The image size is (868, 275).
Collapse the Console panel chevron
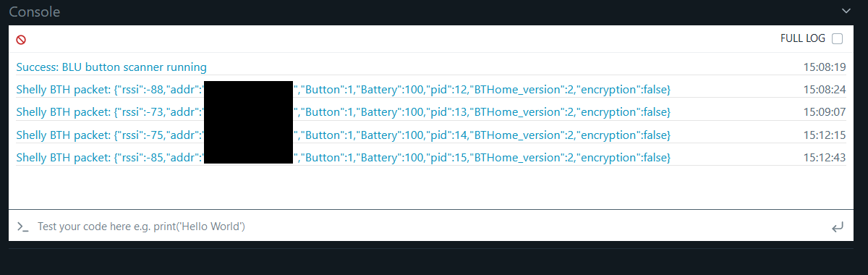(847, 11)
